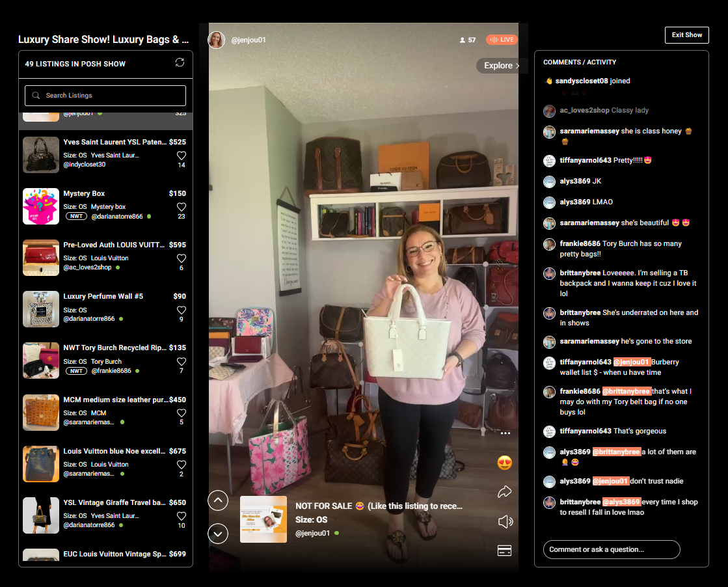Open the MCM medium leather purse thumbnail
728x587 pixels.
pos(41,413)
